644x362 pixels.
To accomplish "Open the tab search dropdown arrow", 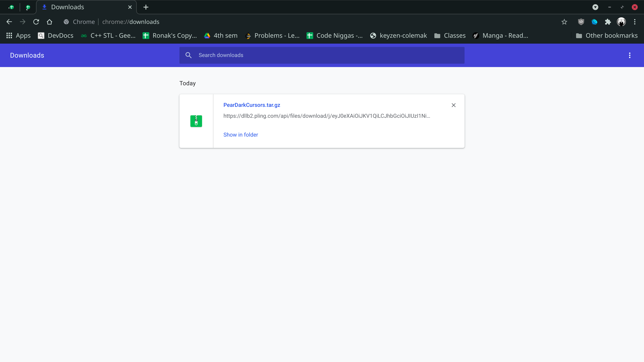I will point(595,7).
